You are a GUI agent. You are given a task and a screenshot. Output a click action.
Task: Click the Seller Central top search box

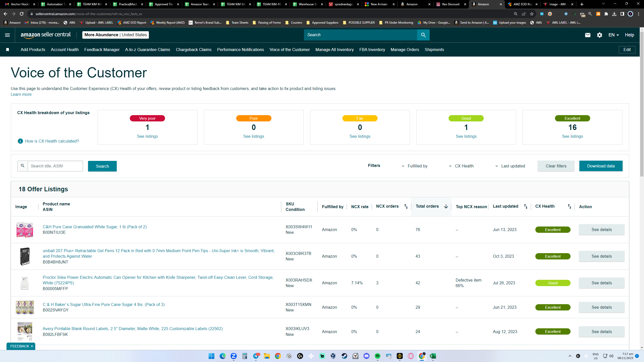click(x=360, y=35)
